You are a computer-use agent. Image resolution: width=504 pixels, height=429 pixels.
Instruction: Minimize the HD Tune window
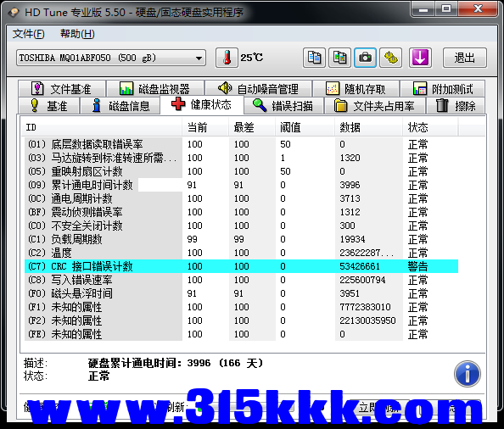423,9
